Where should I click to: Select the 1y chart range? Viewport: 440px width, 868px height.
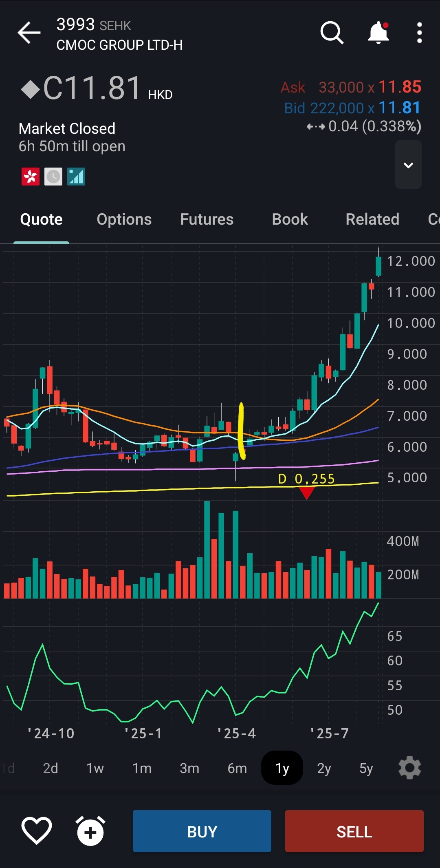pyautogui.click(x=282, y=768)
